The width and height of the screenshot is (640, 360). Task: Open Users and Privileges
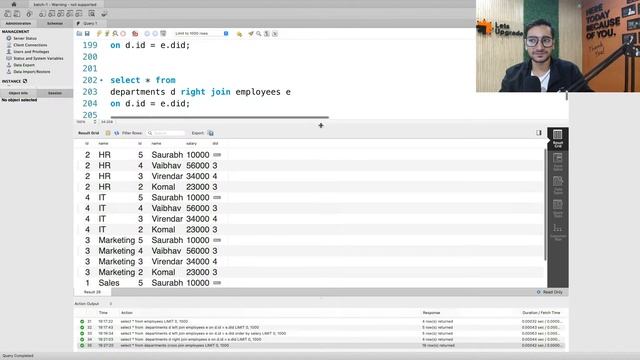tap(31, 52)
